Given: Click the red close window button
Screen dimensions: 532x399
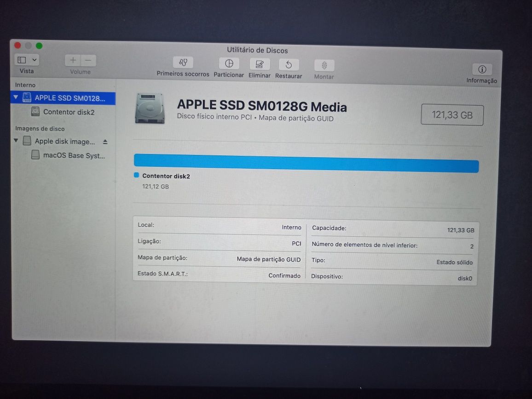Looking at the screenshot, I should [x=17, y=45].
